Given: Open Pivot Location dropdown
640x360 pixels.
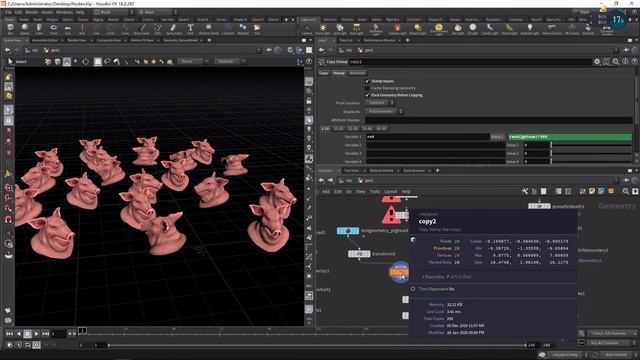Looking at the screenshot, I should (380, 103).
